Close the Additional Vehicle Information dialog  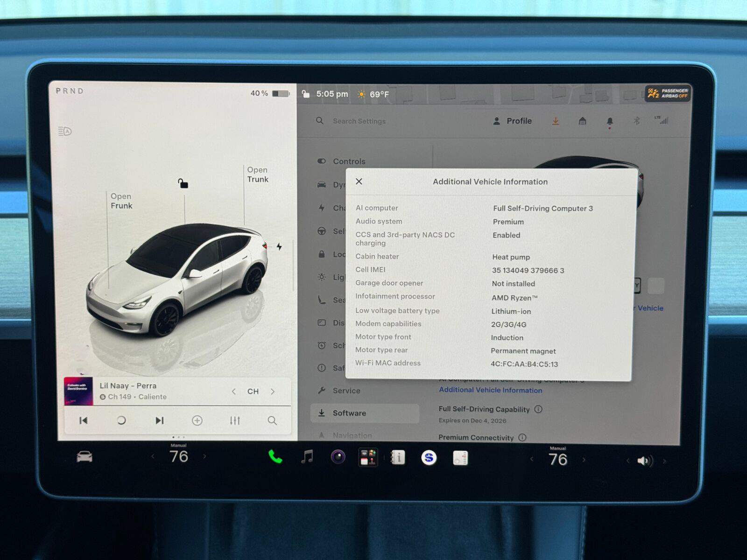[x=359, y=182]
